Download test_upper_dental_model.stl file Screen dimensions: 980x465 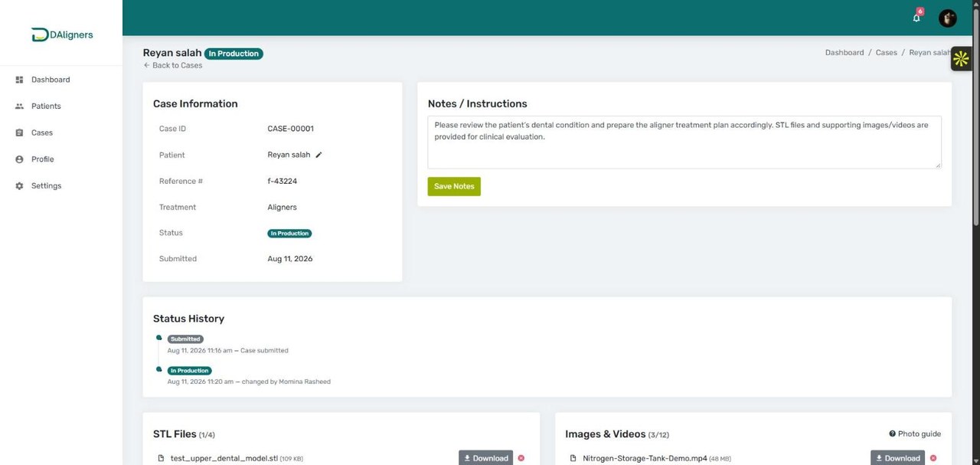tap(485, 458)
